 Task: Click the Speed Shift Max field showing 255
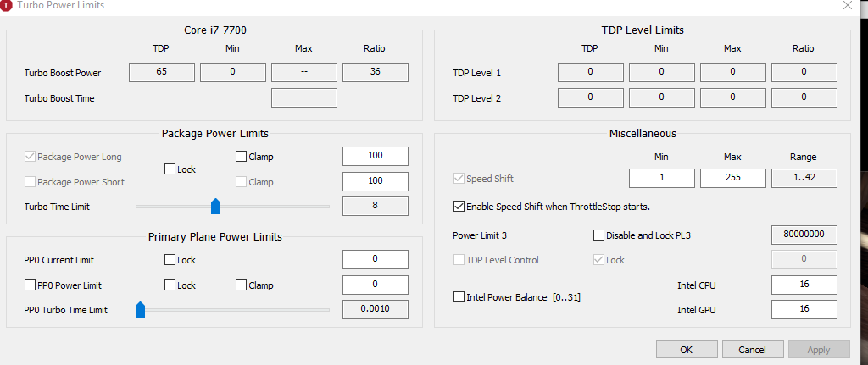point(732,179)
